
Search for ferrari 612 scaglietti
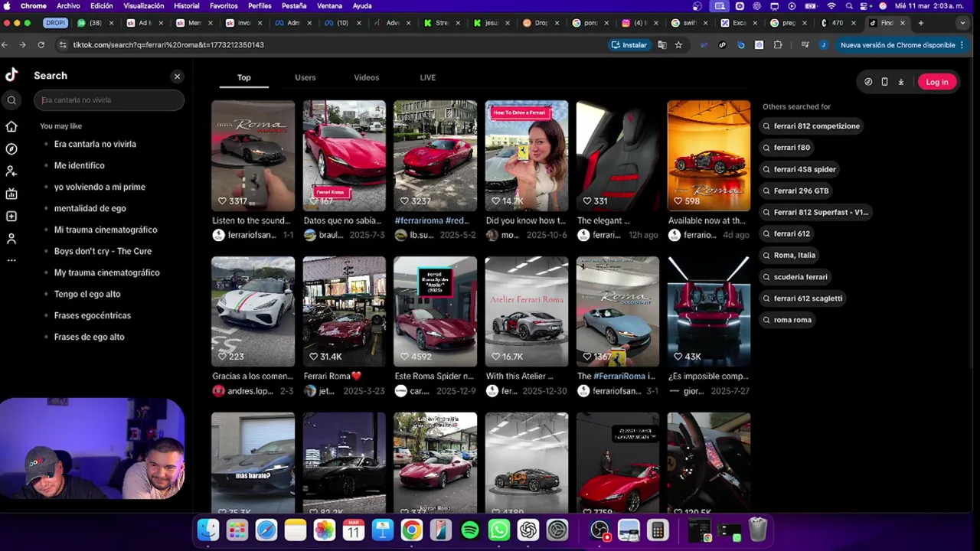pyautogui.click(x=802, y=298)
